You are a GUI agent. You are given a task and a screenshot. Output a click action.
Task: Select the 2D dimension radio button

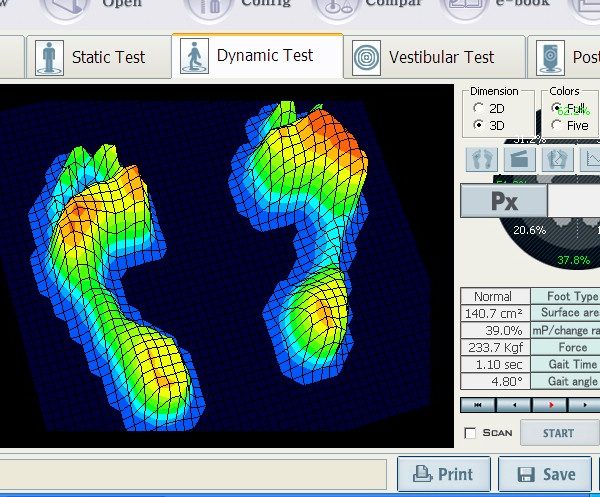(x=481, y=108)
